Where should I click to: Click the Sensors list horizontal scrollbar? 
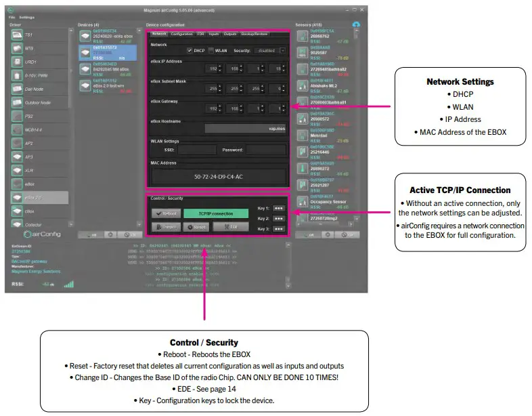click(325, 224)
